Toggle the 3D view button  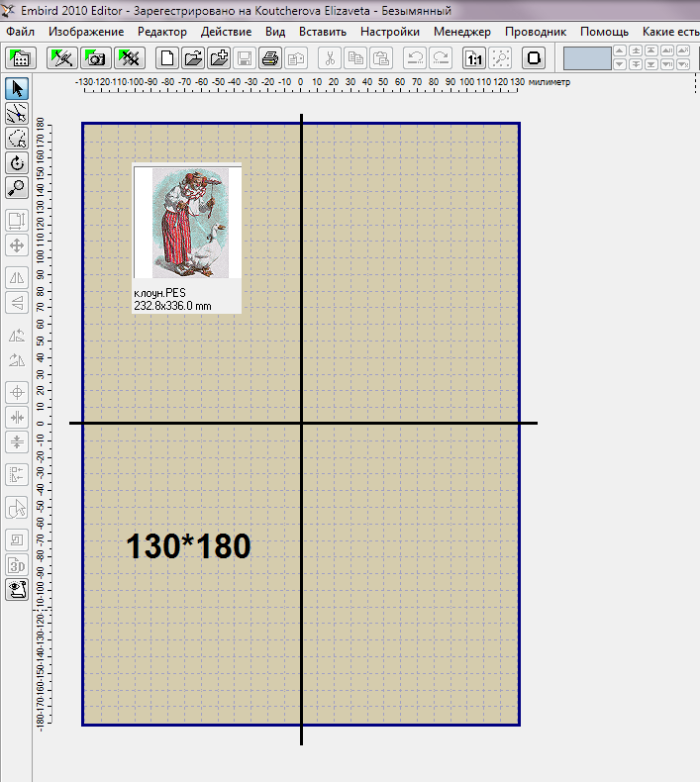coord(17,565)
